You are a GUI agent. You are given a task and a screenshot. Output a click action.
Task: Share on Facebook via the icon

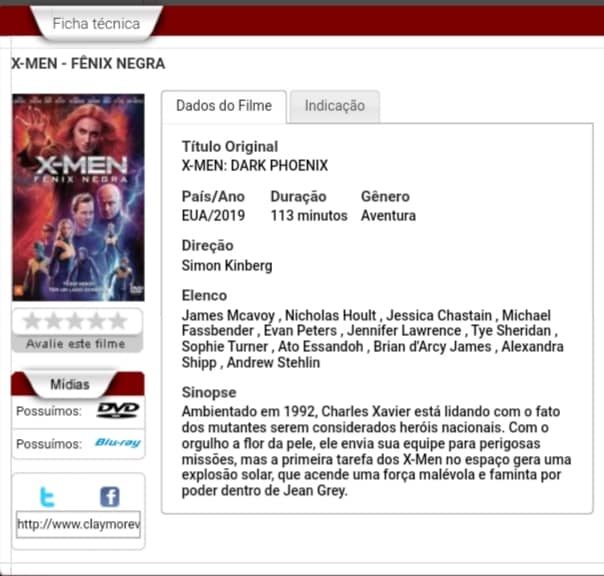tap(110, 497)
